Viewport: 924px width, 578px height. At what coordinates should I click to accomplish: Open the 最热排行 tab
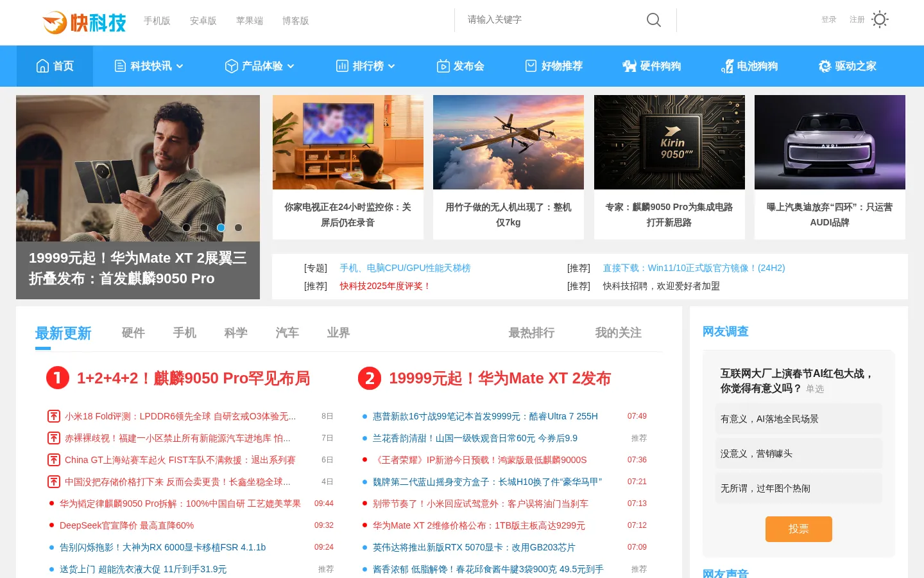click(x=531, y=333)
